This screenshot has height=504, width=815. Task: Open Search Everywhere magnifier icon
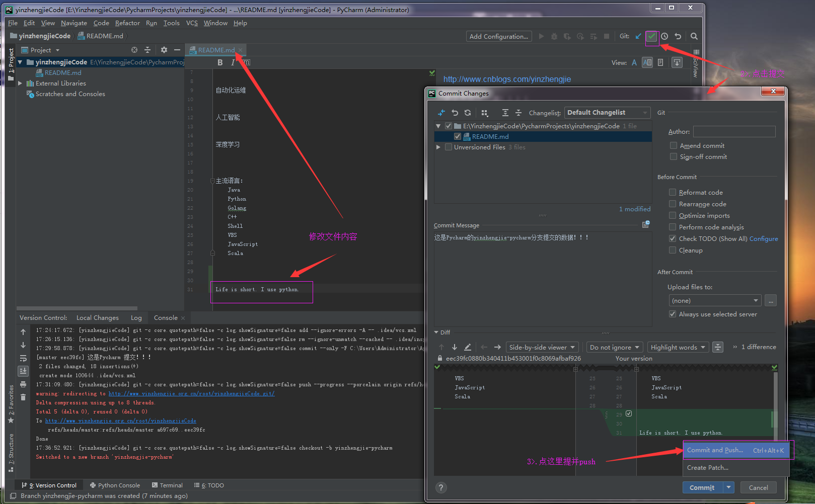[694, 36]
